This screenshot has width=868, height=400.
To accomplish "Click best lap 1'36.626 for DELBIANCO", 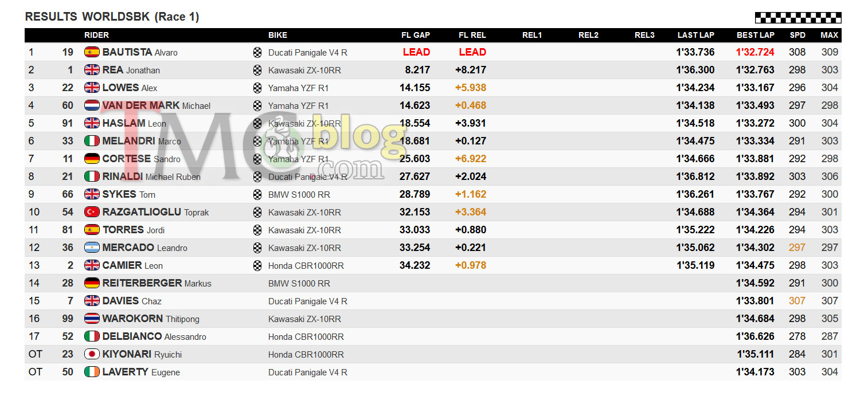I will pos(755,336).
